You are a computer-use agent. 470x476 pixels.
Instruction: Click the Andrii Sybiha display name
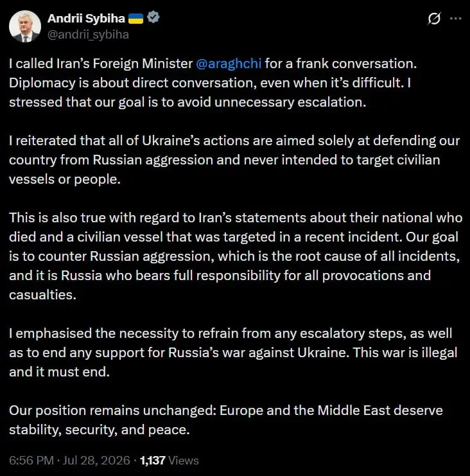(86, 19)
